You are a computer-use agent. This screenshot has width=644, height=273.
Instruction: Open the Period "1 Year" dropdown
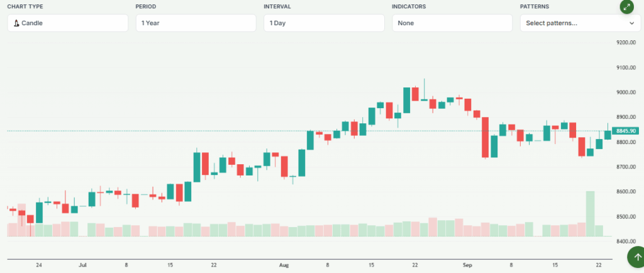[196, 23]
